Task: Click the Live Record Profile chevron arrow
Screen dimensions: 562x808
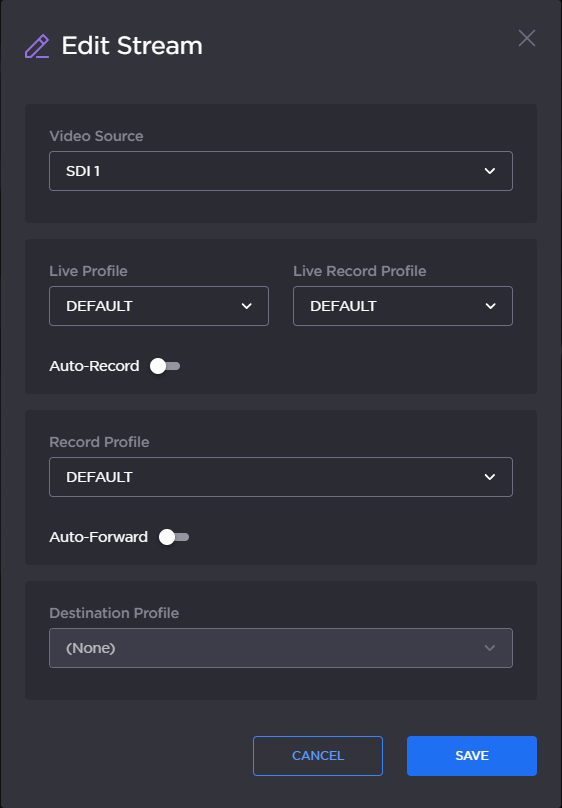Action: tap(490, 306)
